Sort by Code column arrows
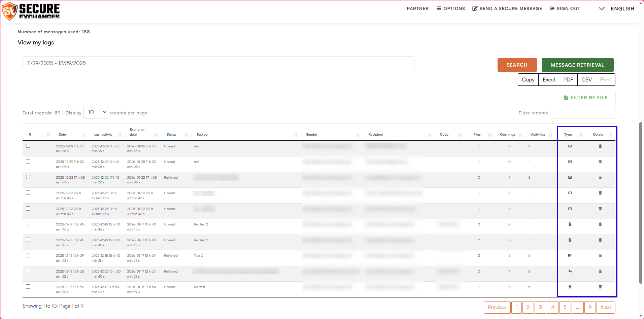This screenshot has width=644, height=319. 460,135
